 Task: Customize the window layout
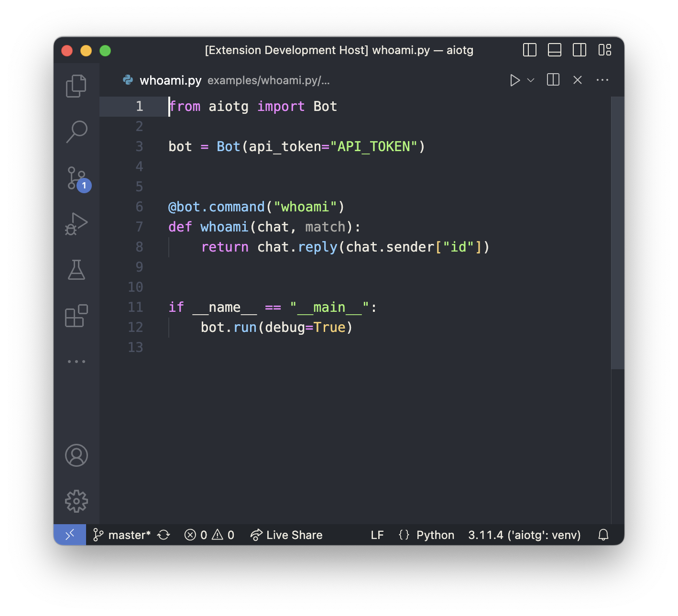pos(605,50)
